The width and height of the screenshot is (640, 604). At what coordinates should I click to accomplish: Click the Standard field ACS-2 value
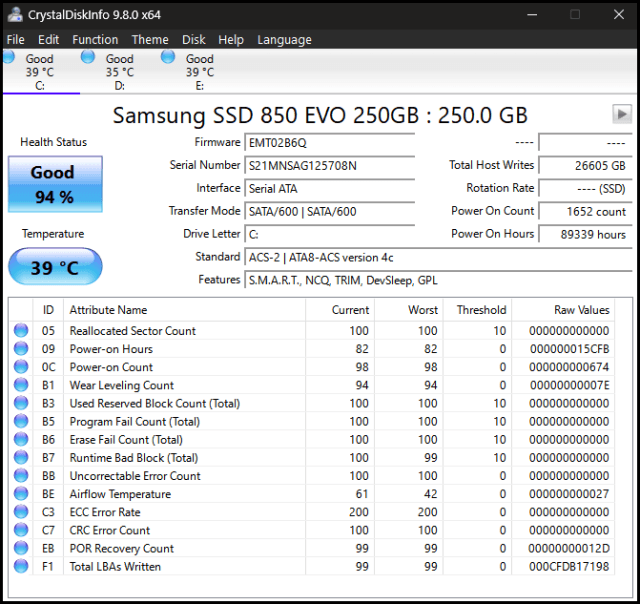pyautogui.click(x=438, y=258)
